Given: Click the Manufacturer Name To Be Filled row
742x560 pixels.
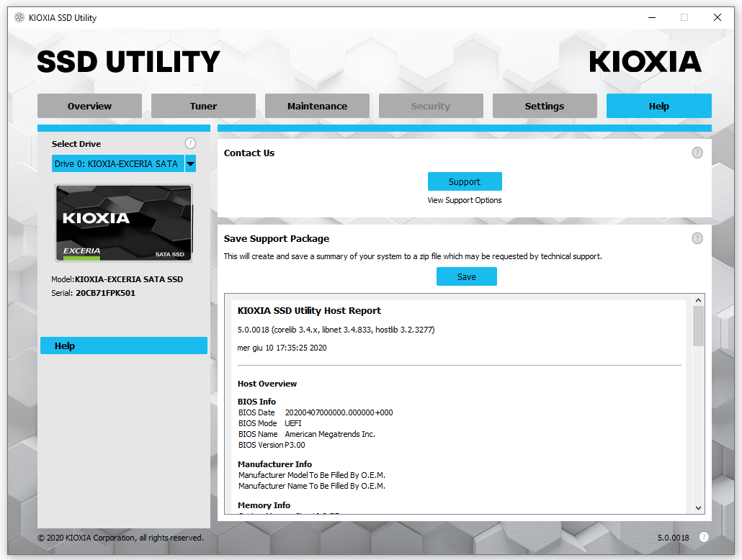Looking at the screenshot, I should pos(312,486).
